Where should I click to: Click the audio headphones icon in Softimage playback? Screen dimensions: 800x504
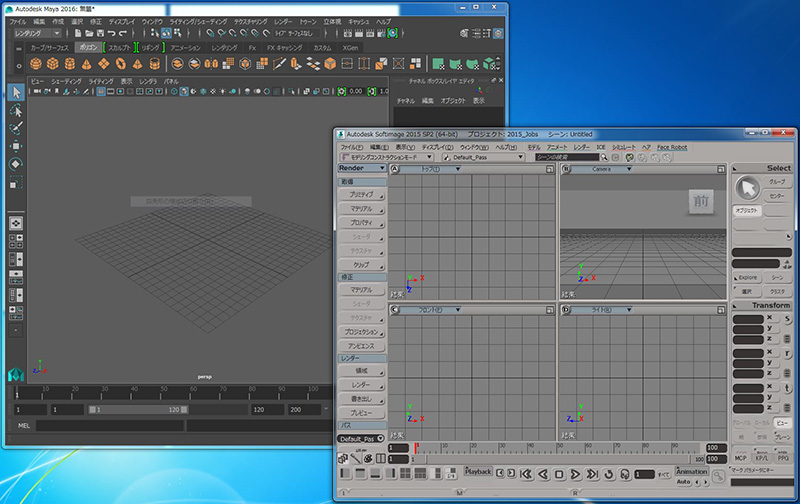tap(625, 474)
